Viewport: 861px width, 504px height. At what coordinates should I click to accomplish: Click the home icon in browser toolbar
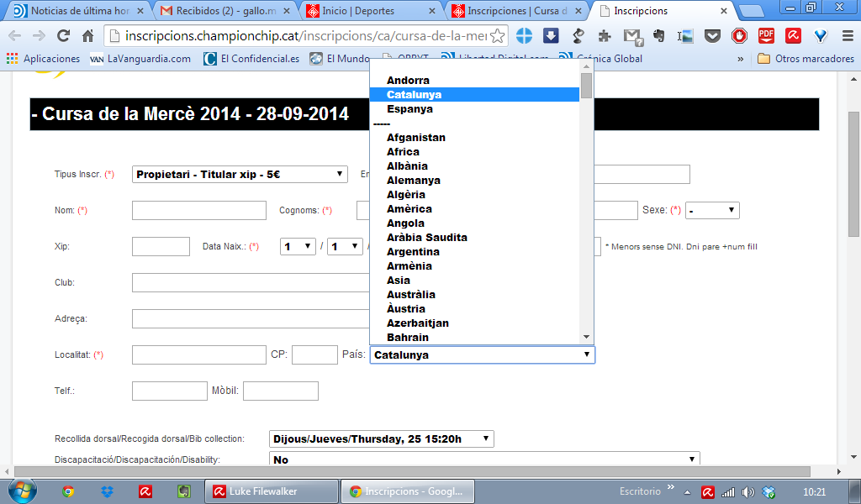87,36
